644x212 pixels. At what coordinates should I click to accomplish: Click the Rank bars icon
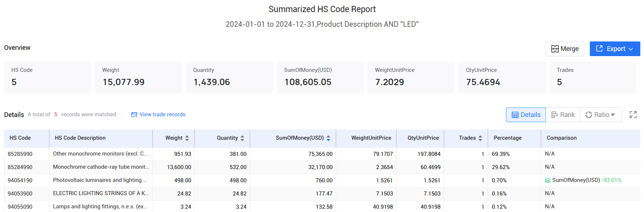point(554,115)
